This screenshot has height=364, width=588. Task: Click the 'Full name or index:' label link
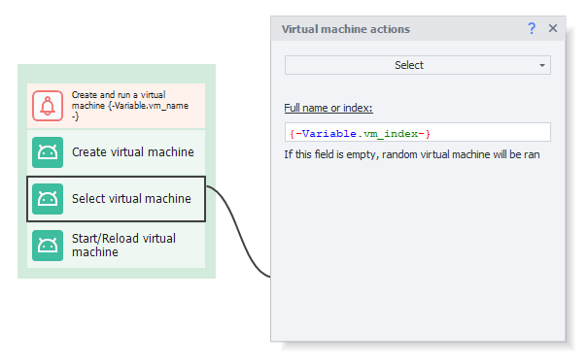coord(329,108)
